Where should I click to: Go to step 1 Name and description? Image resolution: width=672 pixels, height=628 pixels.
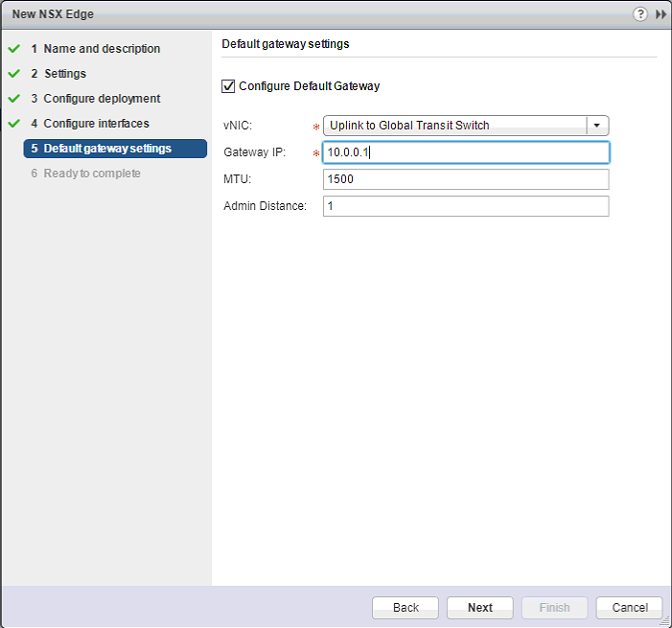(102, 49)
